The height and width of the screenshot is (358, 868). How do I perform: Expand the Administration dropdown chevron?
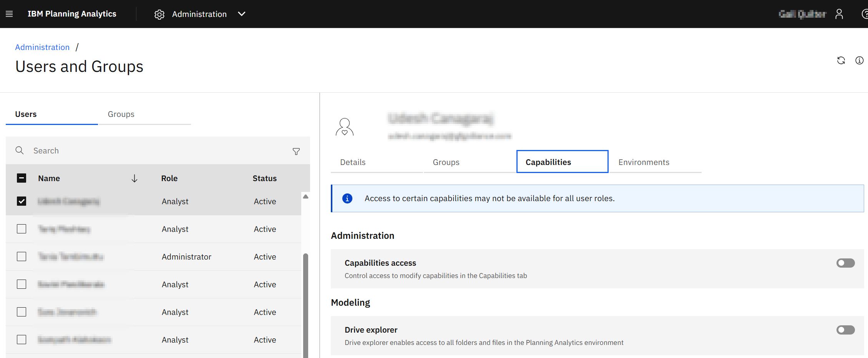pos(241,14)
